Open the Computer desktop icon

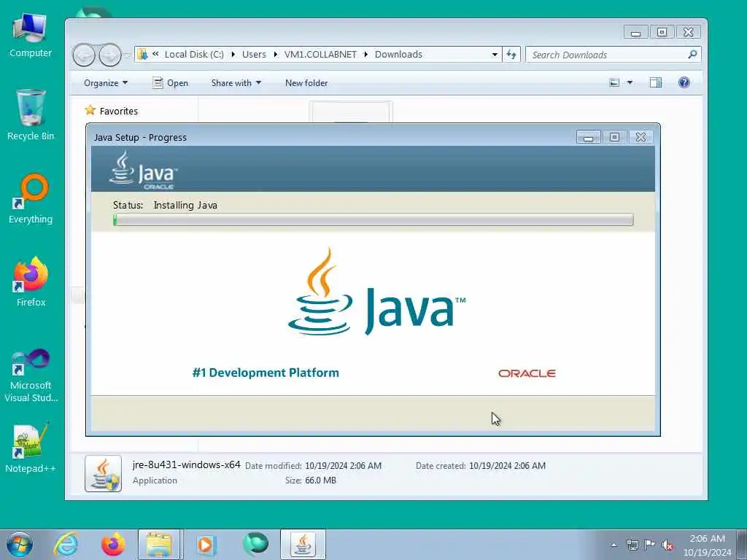click(31, 36)
